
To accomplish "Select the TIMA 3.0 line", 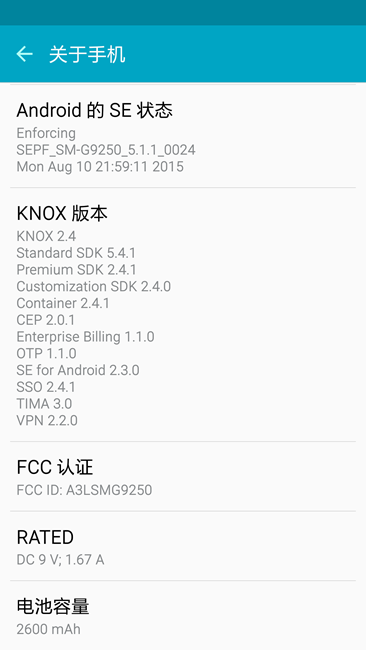I will click(44, 404).
